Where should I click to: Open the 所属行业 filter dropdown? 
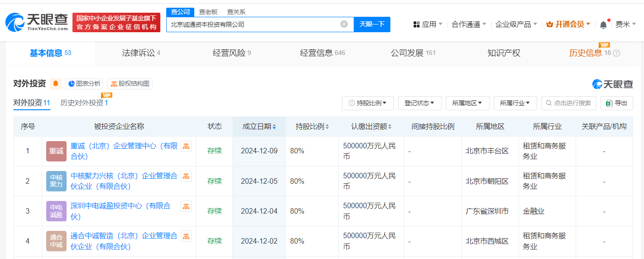(x=515, y=103)
